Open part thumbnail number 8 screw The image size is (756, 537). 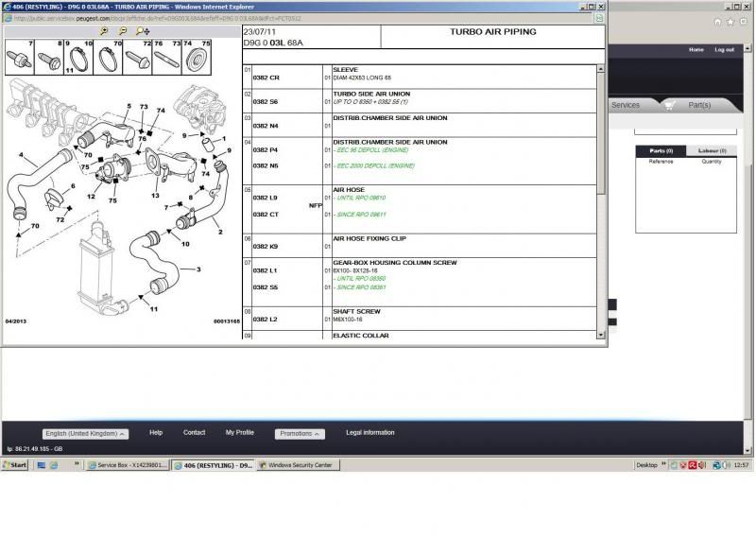(49, 57)
